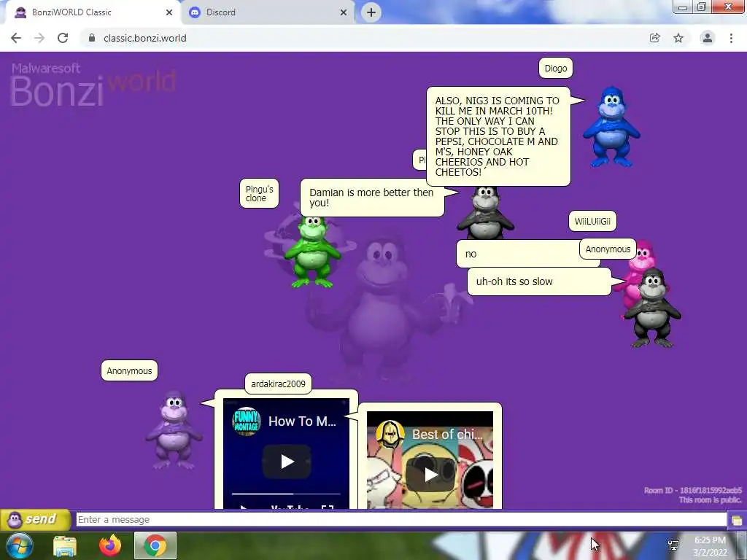Click the 'Best of chi...' video title
Viewport: 747px width, 560px height.
click(x=447, y=435)
